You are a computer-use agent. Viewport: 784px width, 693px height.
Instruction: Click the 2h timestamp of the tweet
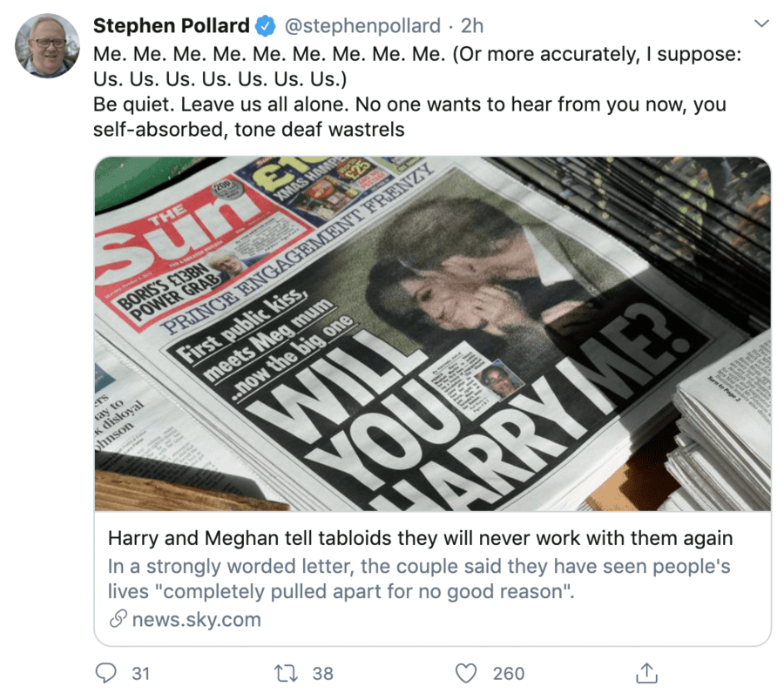[472, 25]
